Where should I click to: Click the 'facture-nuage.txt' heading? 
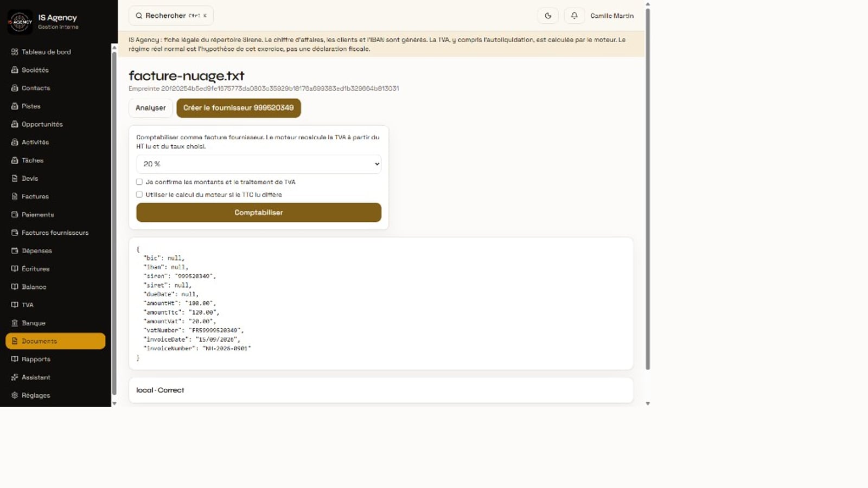click(187, 76)
